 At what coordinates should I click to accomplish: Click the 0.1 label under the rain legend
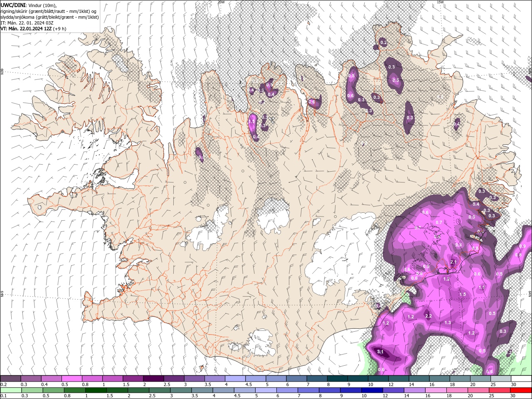tap(3, 396)
